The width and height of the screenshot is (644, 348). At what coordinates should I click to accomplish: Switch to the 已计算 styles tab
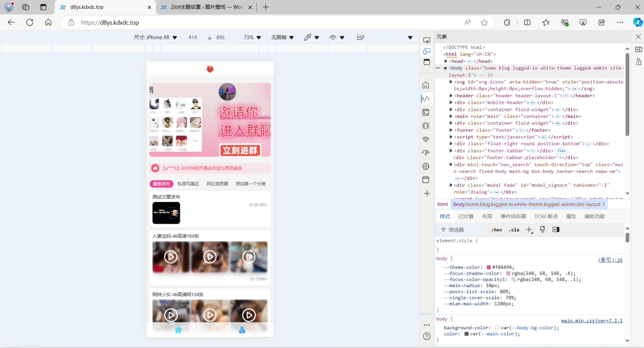(466, 216)
